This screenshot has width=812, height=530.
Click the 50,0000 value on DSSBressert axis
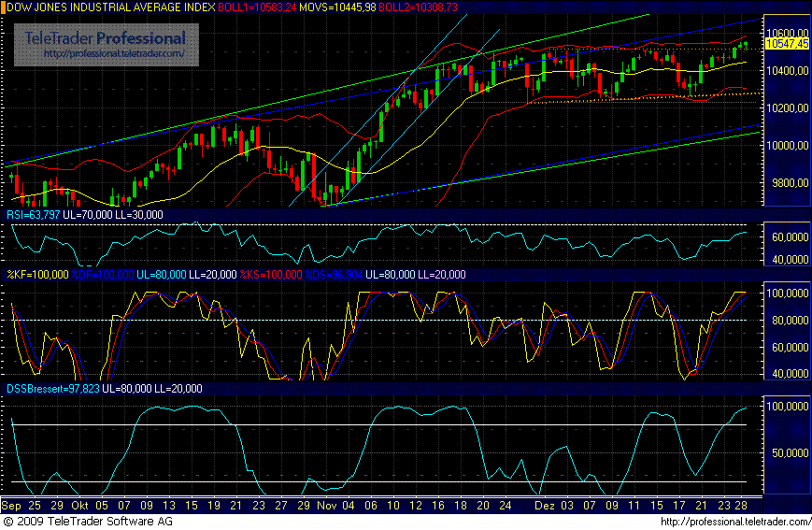coord(787,452)
